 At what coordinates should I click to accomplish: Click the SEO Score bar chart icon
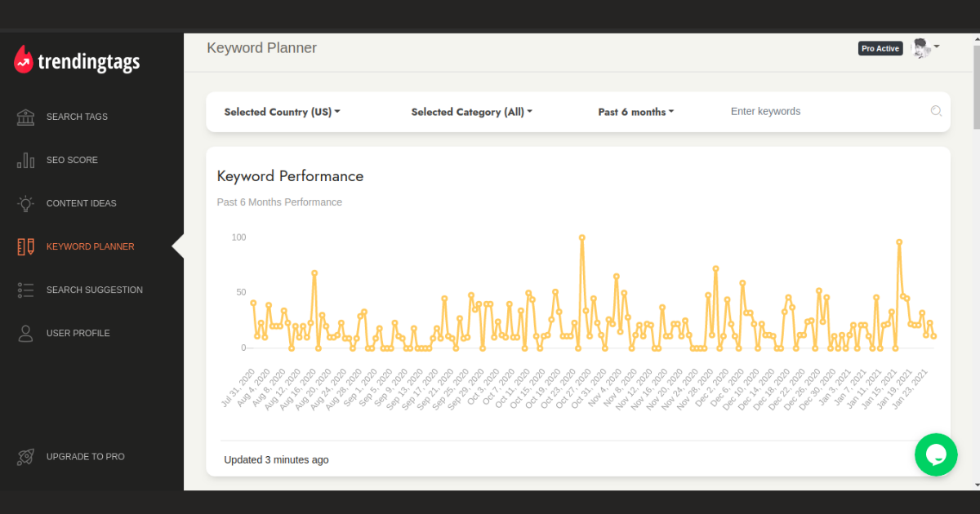(x=25, y=160)
